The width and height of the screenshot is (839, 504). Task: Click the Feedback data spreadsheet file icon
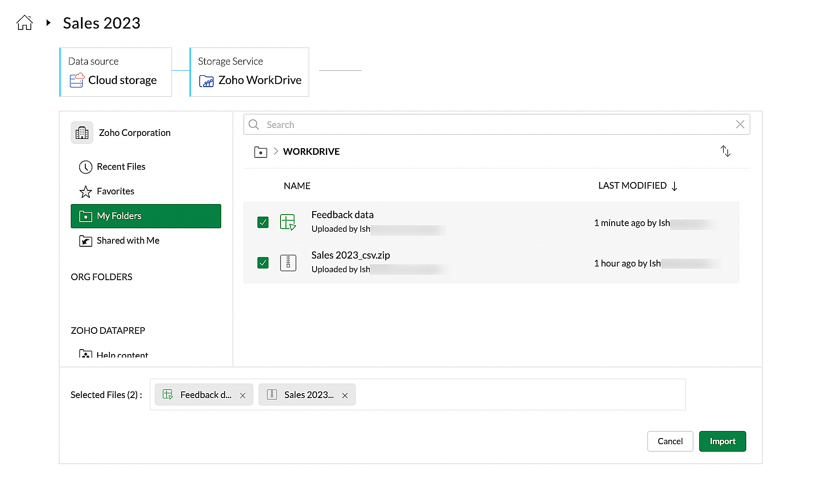click(x=288, y=223)
